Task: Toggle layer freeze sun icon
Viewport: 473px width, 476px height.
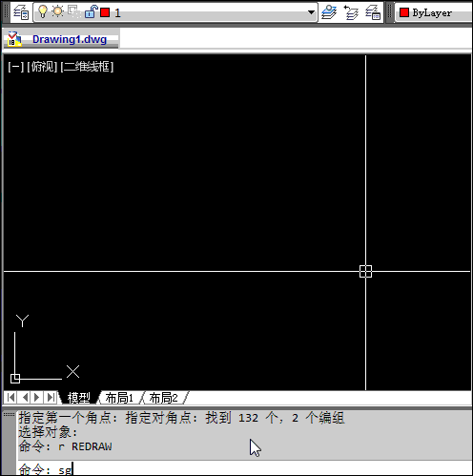Action: coord(58,11)
